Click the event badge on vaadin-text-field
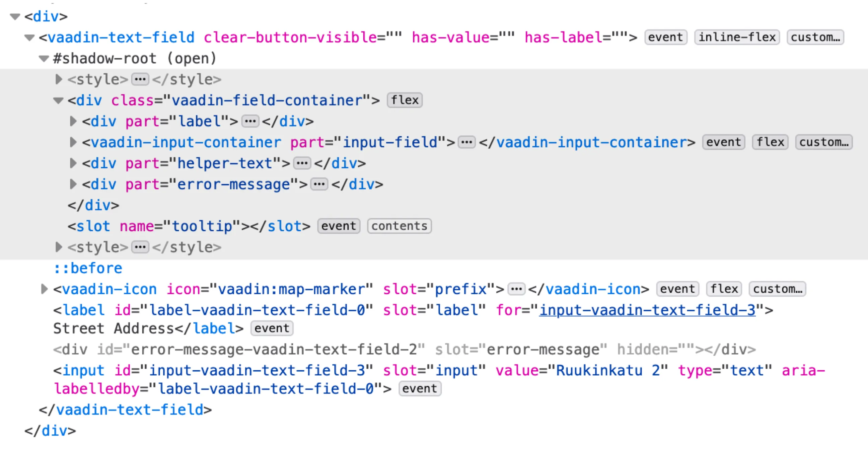Screen dimensions: 868x450 [x=665, y=37]
